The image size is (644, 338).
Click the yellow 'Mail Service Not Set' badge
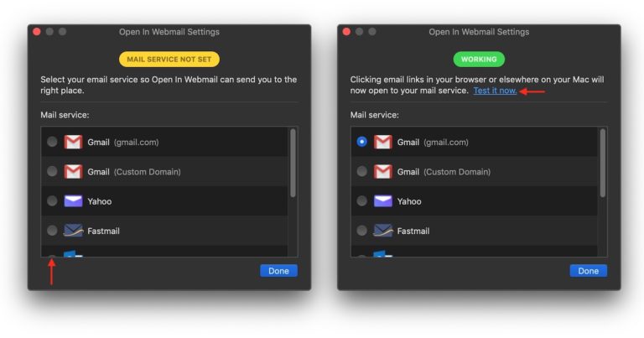coord(169,60)
